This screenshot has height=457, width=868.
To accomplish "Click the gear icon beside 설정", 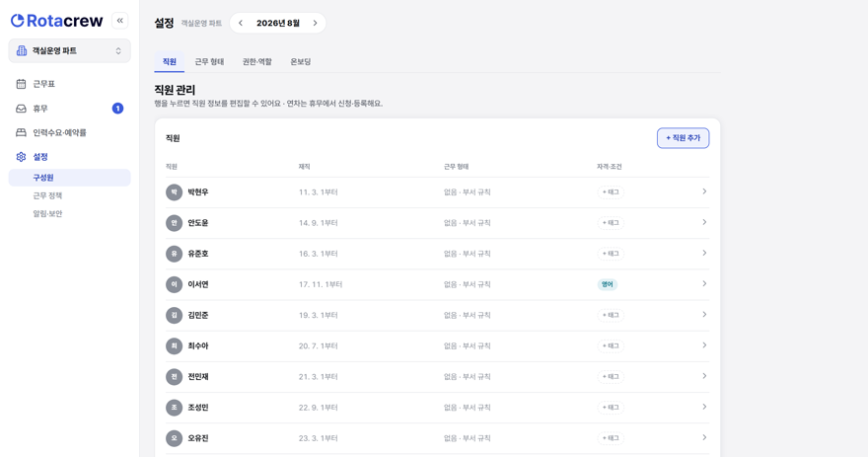I will (x=21, y=157).
